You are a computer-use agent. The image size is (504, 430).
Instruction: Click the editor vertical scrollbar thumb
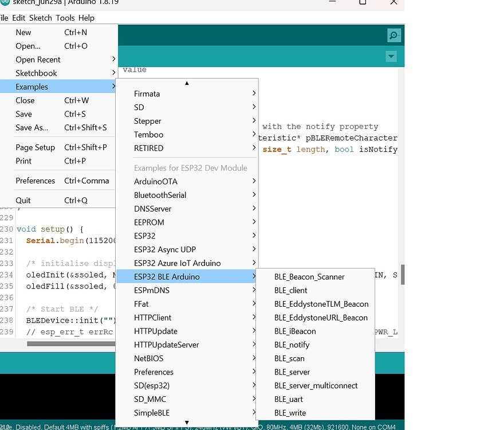click(403, 275)
